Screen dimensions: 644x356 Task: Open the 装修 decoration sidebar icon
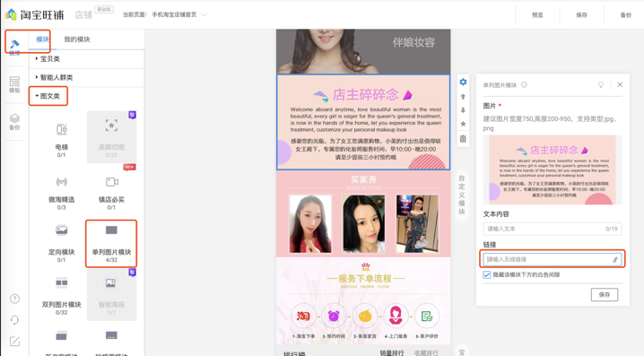[x=14, y=47]
